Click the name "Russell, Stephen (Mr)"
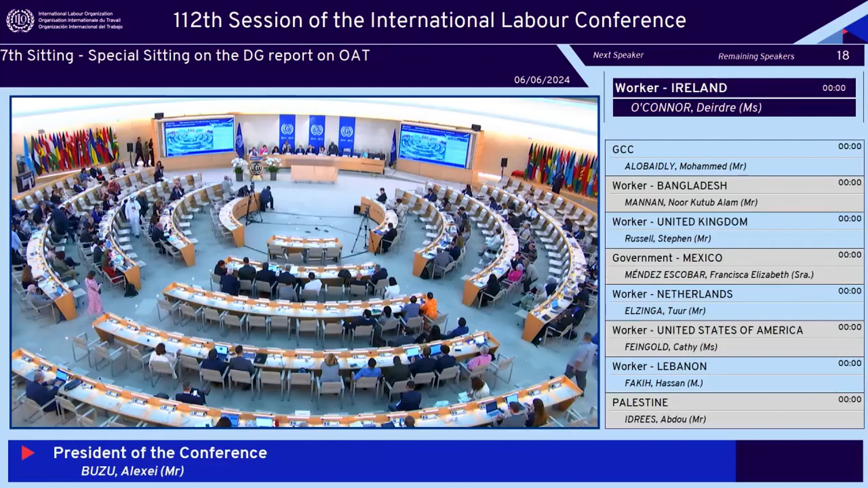Viewport: 868px width, 488px height. click(x=668, y=239)
